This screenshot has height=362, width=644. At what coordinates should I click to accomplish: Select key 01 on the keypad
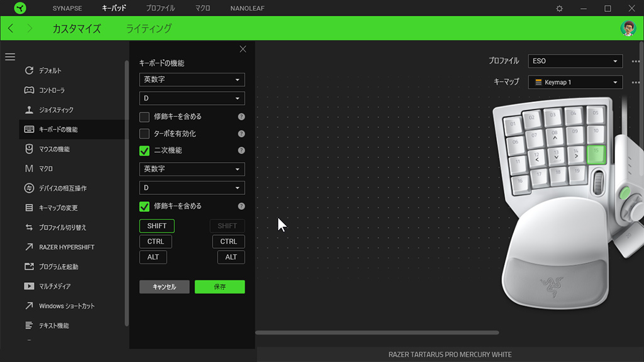click(513, 125)
